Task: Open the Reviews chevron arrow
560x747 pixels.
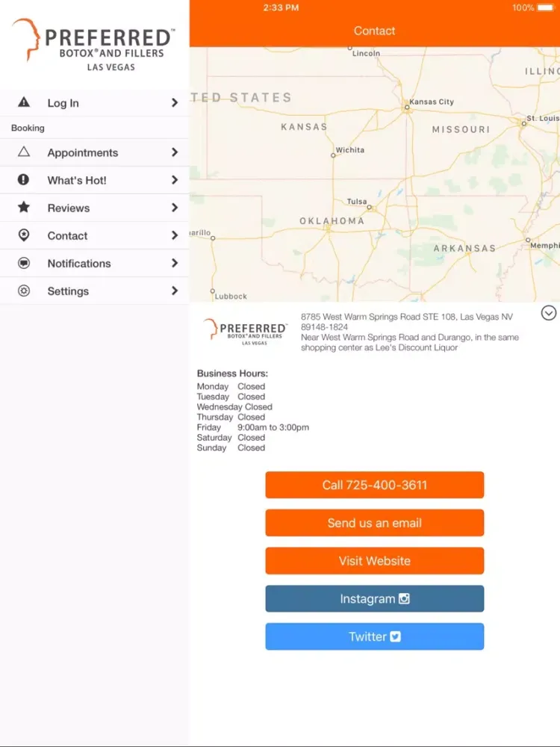Action: tap(175, 207)
